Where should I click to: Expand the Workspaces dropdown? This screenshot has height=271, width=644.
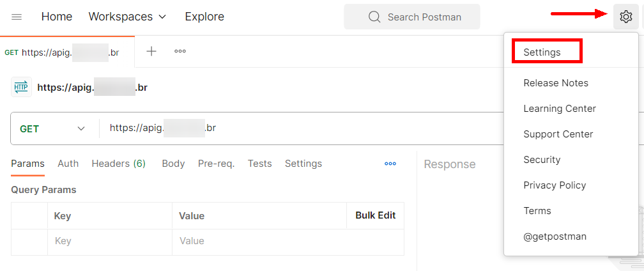pos(127,17)
